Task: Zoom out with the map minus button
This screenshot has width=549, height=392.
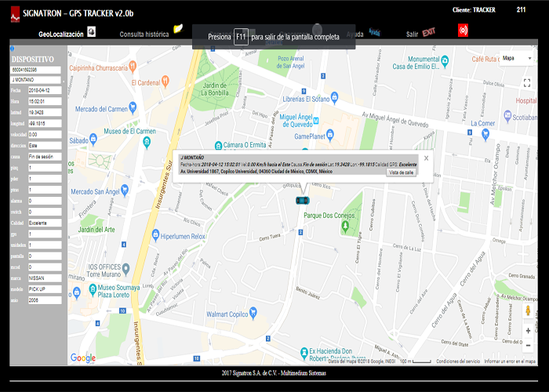Action: [528, 346]
